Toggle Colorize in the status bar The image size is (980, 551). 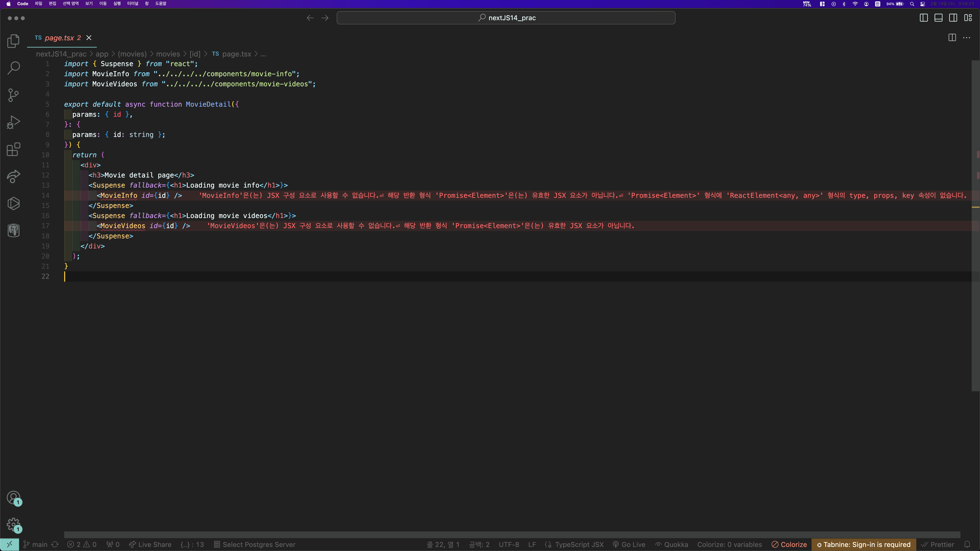(x=789, y=544)
